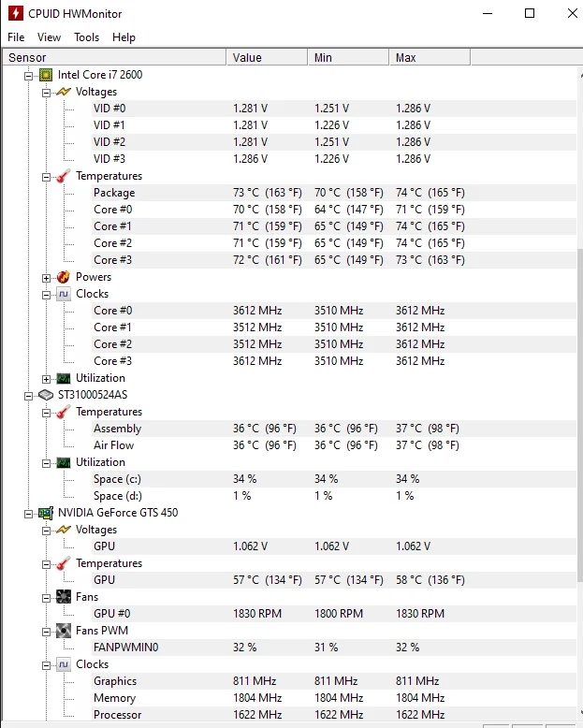Click the Max column header

pyautogui.click(x=405, y=58)
